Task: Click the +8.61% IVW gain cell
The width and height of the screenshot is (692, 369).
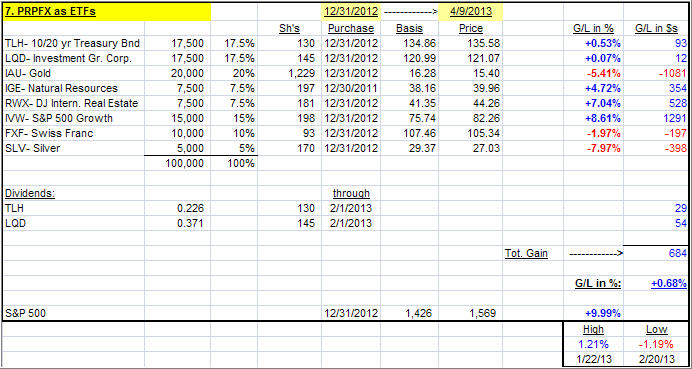Action: [593, 118]
